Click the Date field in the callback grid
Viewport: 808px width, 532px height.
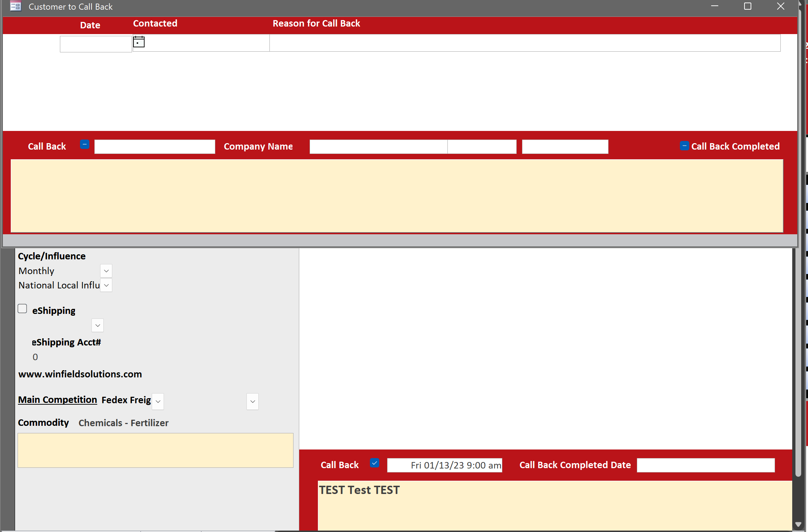(x=95, y=43)
